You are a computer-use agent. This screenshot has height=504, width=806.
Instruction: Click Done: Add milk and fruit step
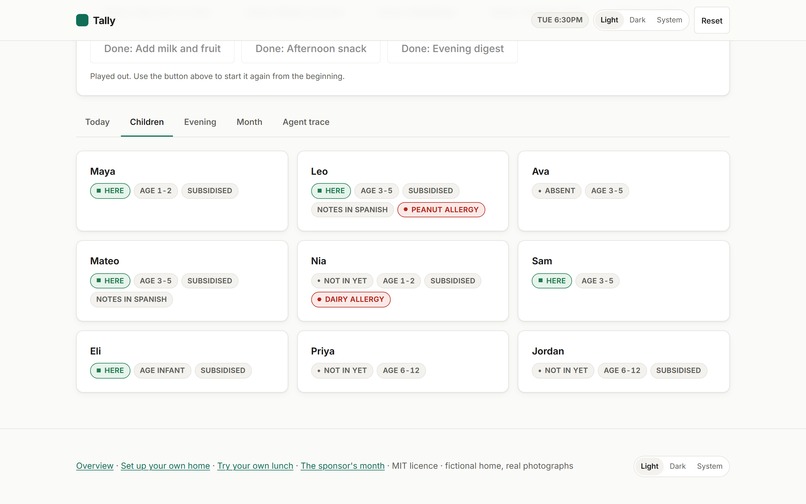162,49
